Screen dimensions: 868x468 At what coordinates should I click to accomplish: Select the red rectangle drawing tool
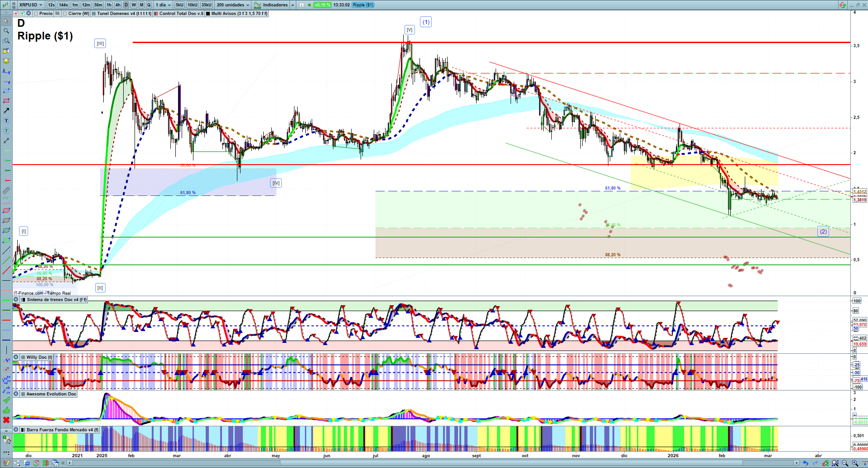tap(6, 101)
